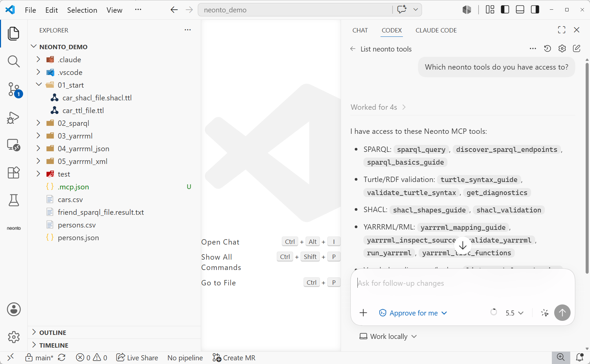Click the zoom indicator in status bar
Image resolution: width=590 pixels, height=364 pixels.
[x=561, y=357]
